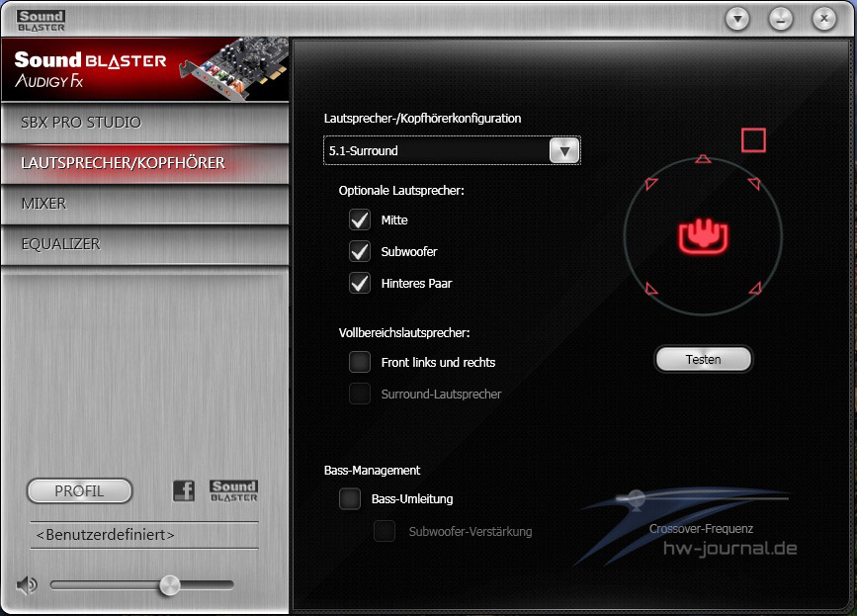Click the Vollbereichslautsprecher label
Image resolution: width=857 pixels, height=616 pixels.
(404, 332)
